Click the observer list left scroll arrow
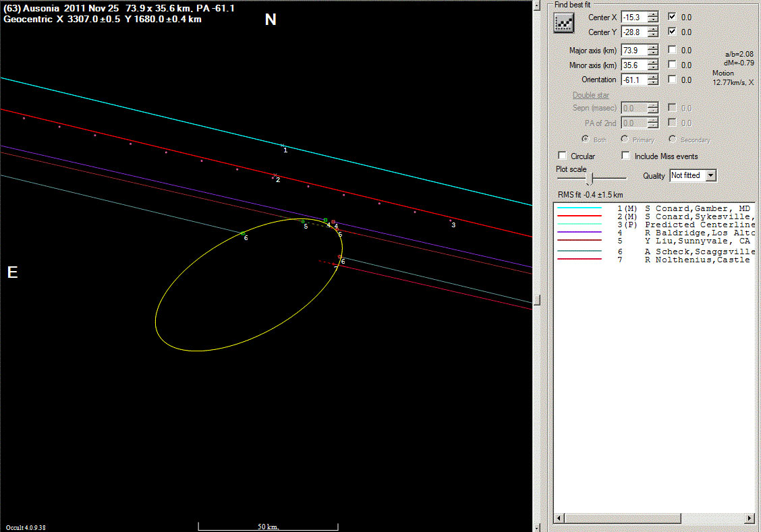Image resolution: width=761 pixels, height=532 pixels. click(x=559, y=519)
